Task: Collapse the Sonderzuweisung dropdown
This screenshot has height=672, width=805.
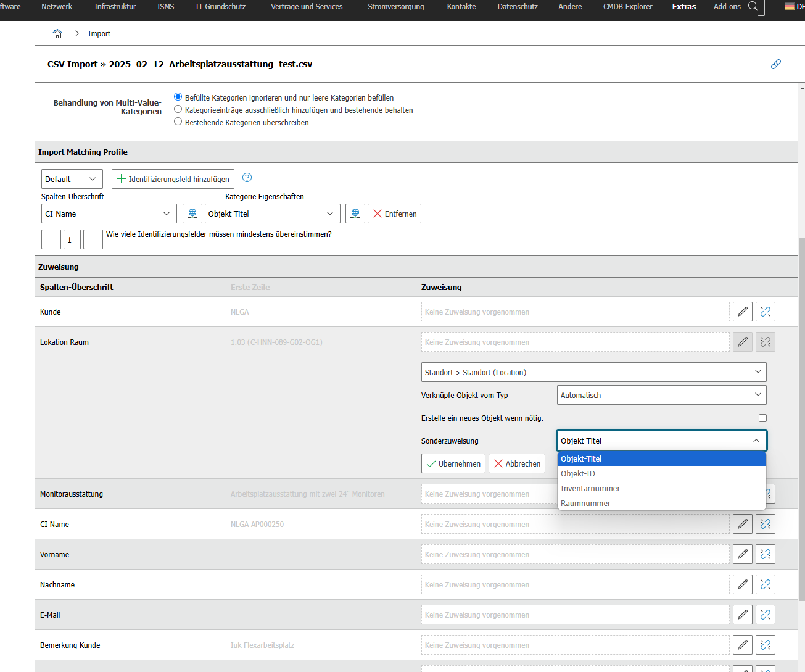Action: pyautogui.click(x=662, y=441)
